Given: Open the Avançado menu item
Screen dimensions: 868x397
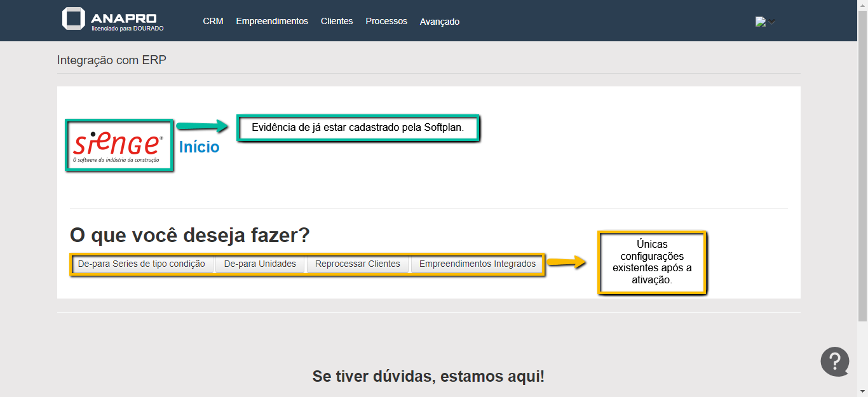Looking at the screenshot, I should (x=440, y=22).
